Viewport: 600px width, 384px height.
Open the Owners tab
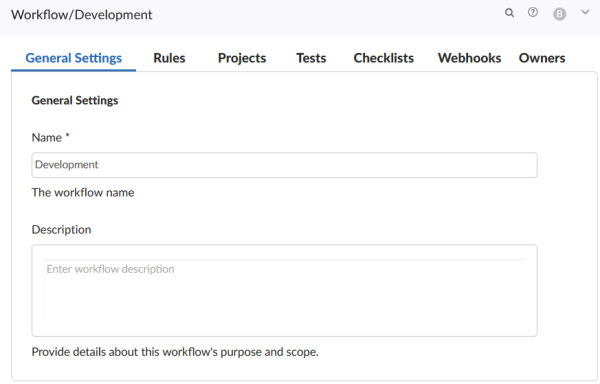point(542,58)
